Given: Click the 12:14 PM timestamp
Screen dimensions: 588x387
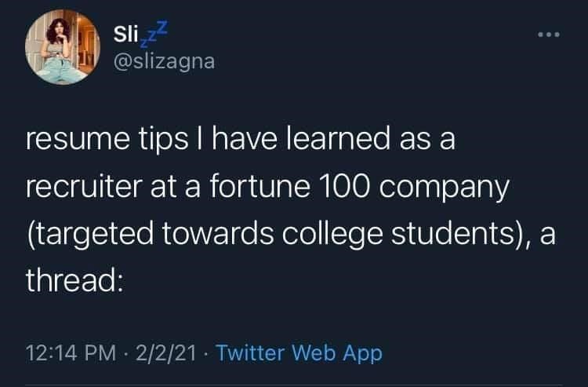Looking at the screenshot, I should [x=66, y=353].
